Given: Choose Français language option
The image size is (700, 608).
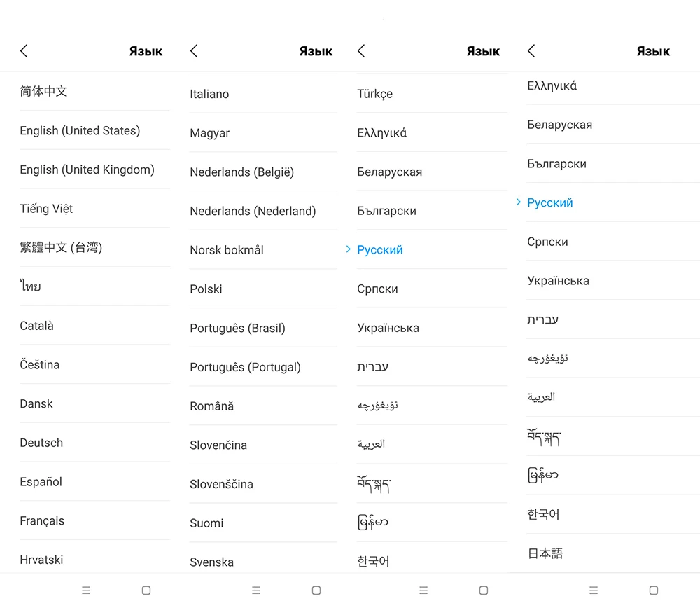Looking at the screenshot, I should click(x=42, y=521).
